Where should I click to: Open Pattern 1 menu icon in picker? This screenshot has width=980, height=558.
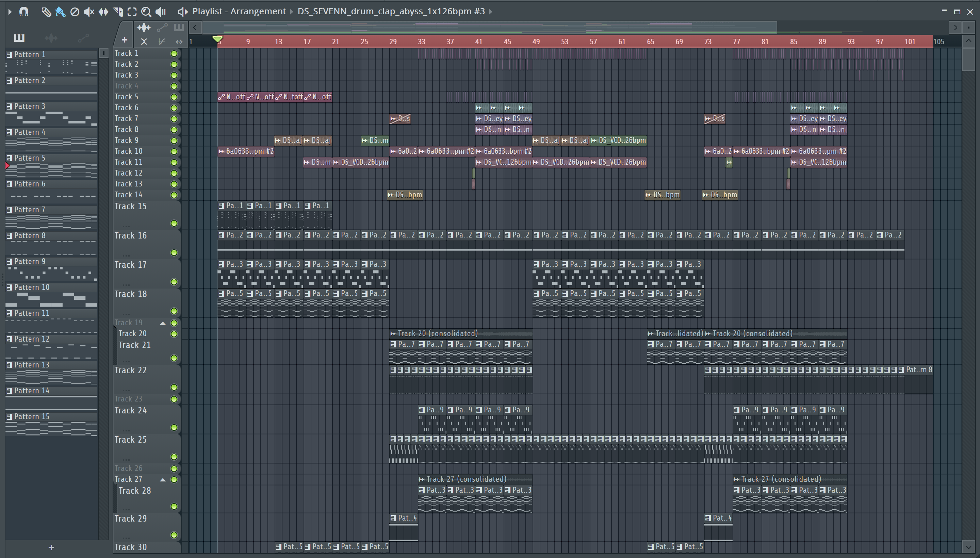[x=9, y=54]
